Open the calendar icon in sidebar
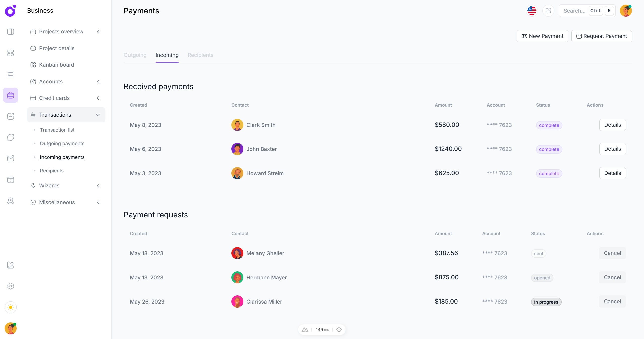 coord(11,180)
